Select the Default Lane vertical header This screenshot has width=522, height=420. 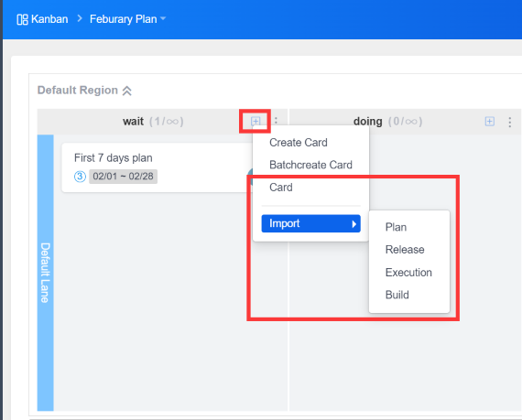(x=45, y=273)
